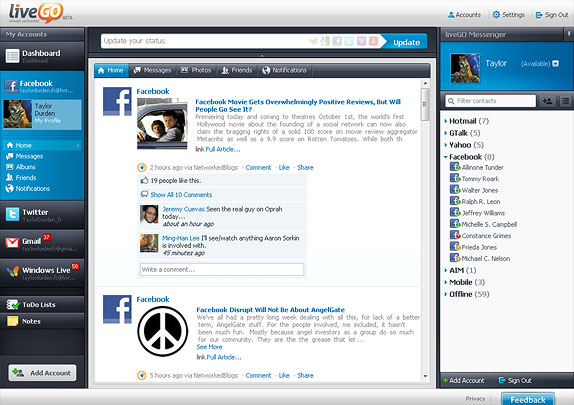574x405 pixels.
Task: Open the Notes sticky-note icon
Action: (12, 321)
